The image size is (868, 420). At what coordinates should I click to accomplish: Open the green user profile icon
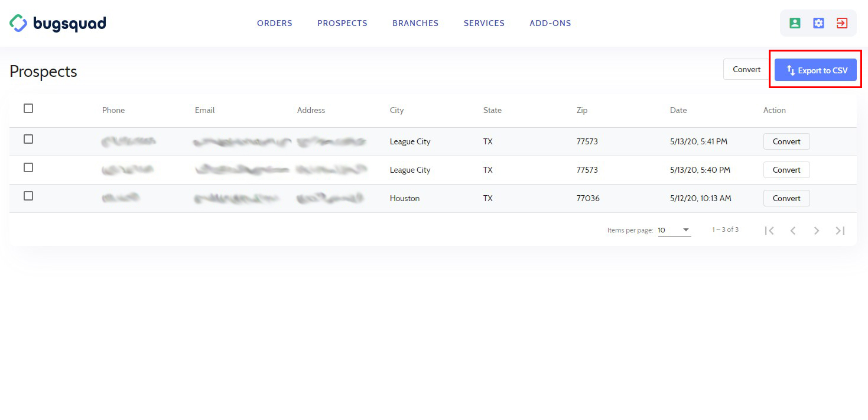point(795,23)
